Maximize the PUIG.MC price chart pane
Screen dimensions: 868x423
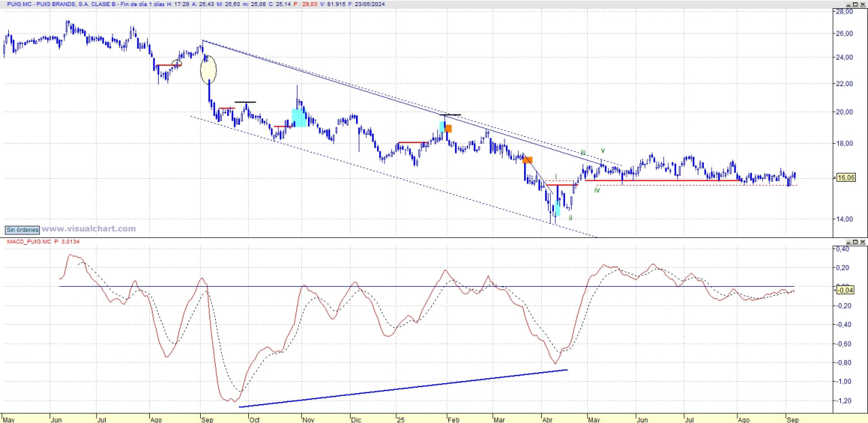click(855, 4)
